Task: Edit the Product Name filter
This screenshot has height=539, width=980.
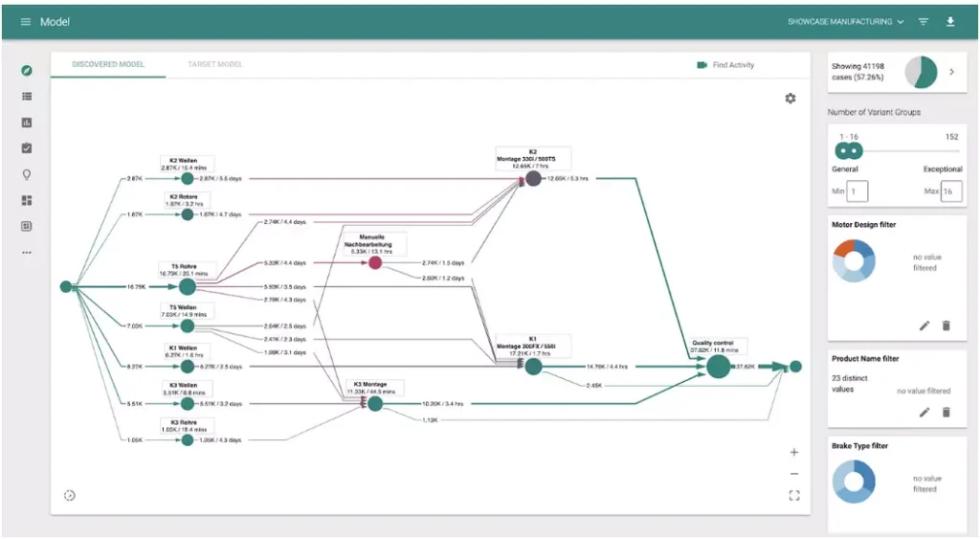Action: 924,412
